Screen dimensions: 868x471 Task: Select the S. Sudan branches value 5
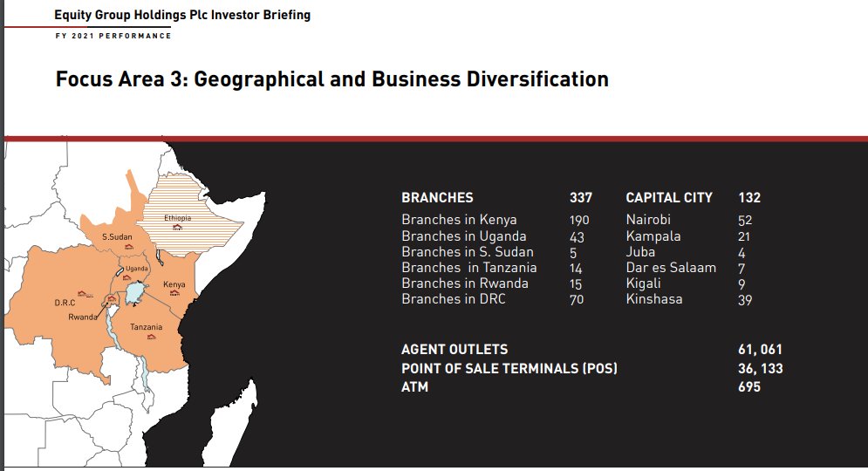(x=573, y=253)
